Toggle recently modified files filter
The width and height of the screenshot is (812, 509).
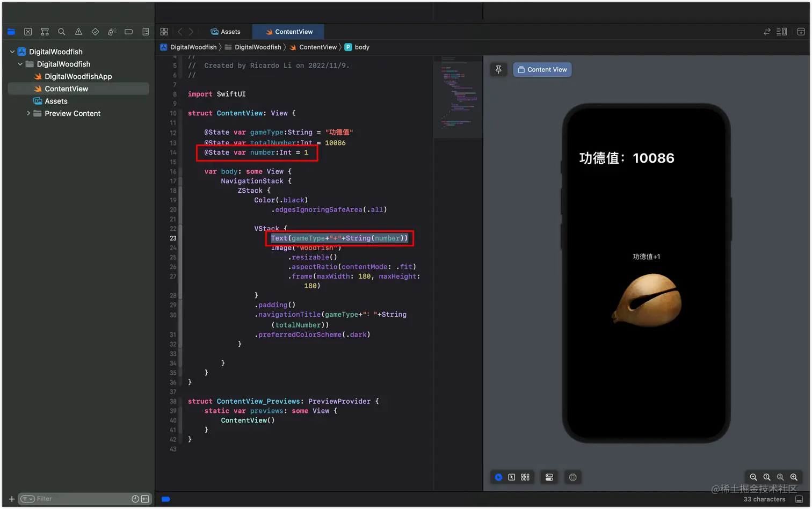(135, 499)
